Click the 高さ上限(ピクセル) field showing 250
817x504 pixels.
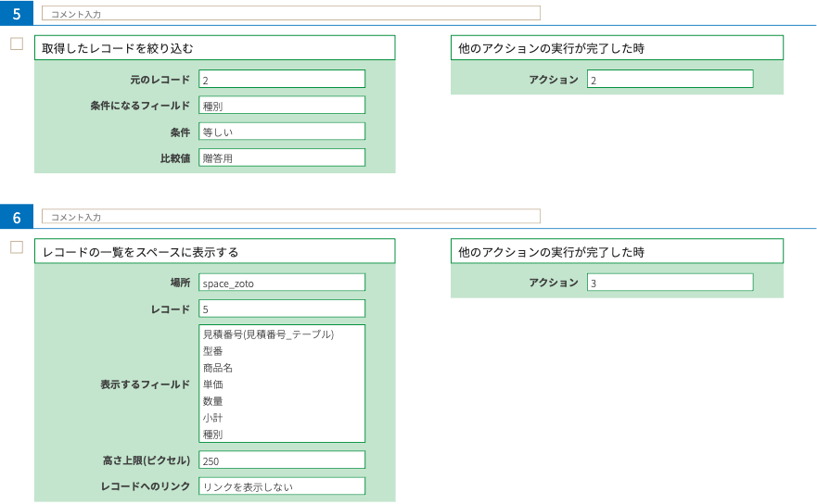(x=282, y=460)
